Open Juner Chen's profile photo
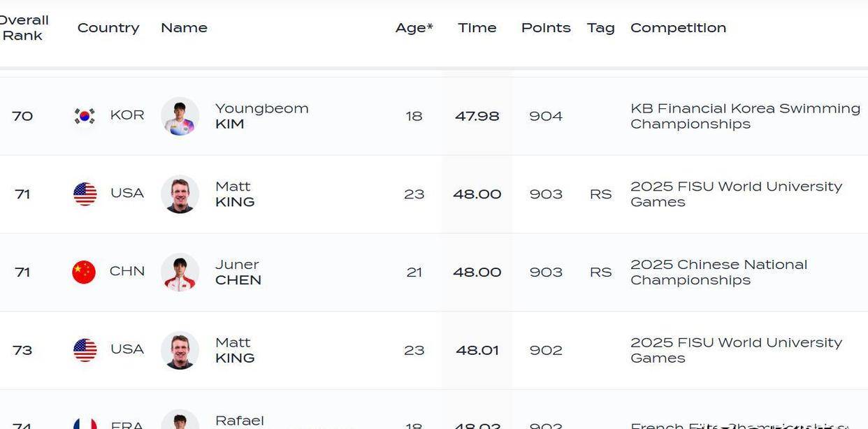The height and width of the screenshot is (429, 868). click(180, 272)
